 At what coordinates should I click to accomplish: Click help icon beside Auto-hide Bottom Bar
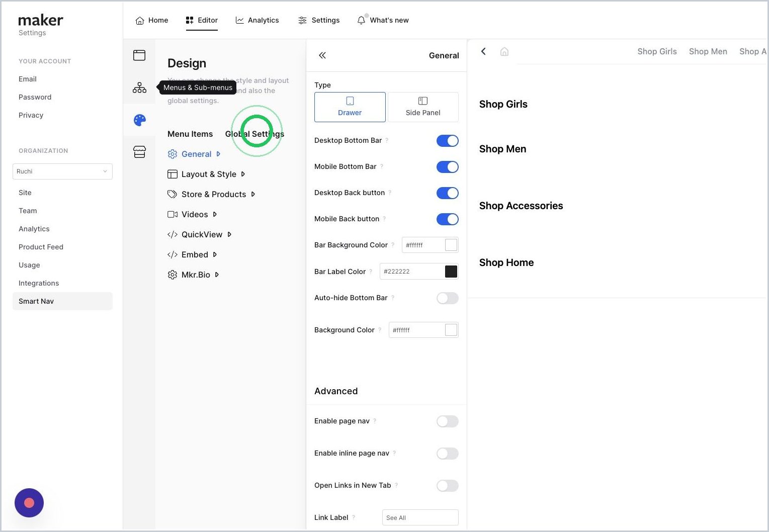(x=393, y=298)
